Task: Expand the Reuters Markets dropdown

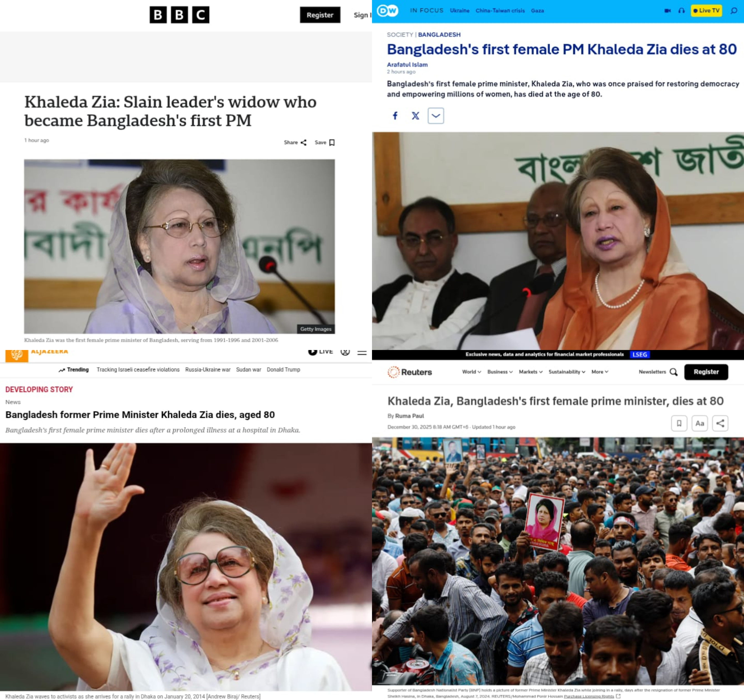Action: [530, 371]
